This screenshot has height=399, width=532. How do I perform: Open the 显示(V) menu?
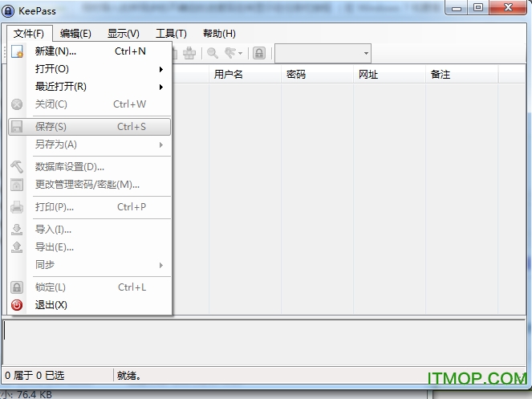124,34
